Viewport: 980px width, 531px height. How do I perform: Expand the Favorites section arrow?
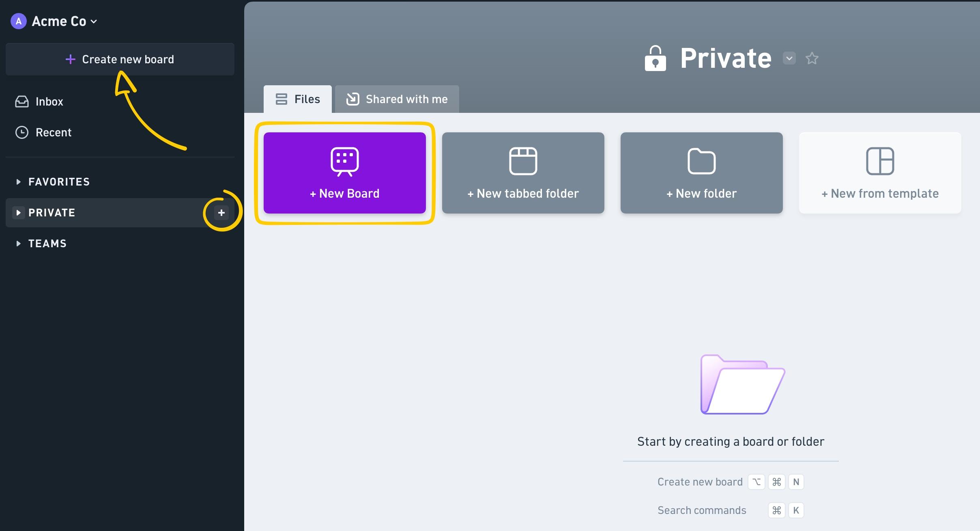pos(18,182)
